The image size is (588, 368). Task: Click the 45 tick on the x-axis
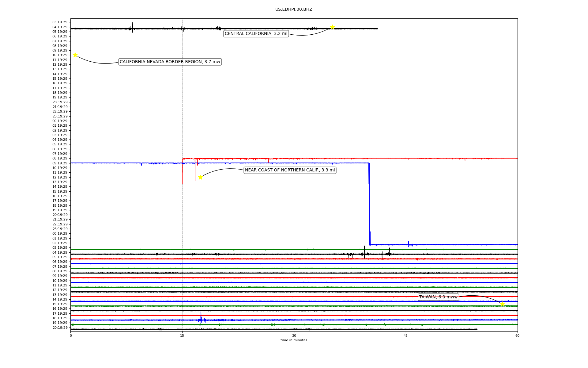[x=406, y=335]
